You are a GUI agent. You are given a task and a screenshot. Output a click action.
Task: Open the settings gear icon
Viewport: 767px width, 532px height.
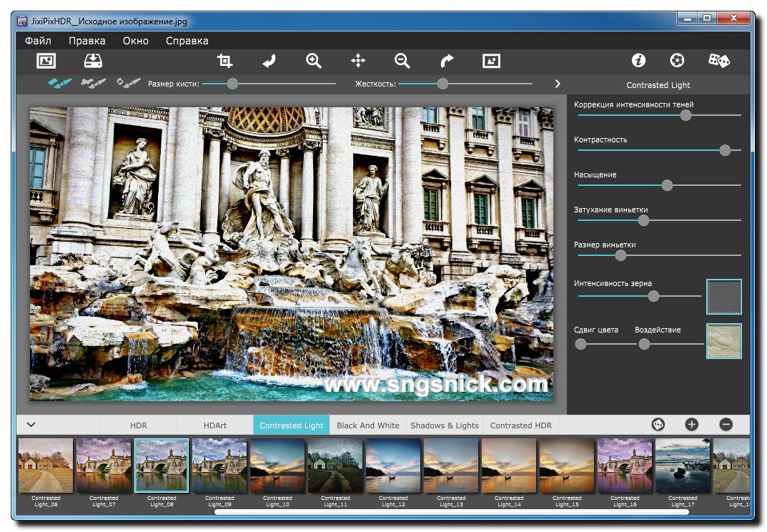coord(677,60)
